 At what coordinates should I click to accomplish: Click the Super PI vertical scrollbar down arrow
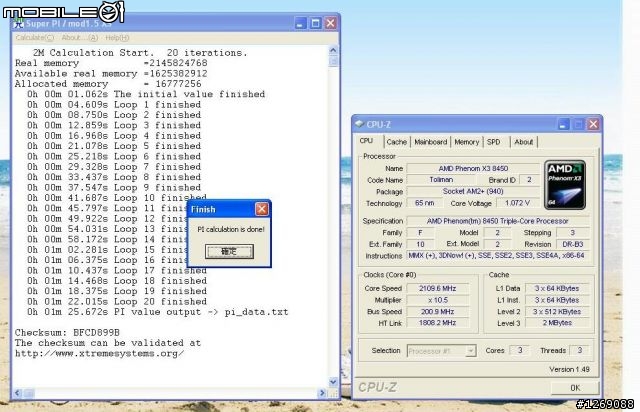coord(333,382)
